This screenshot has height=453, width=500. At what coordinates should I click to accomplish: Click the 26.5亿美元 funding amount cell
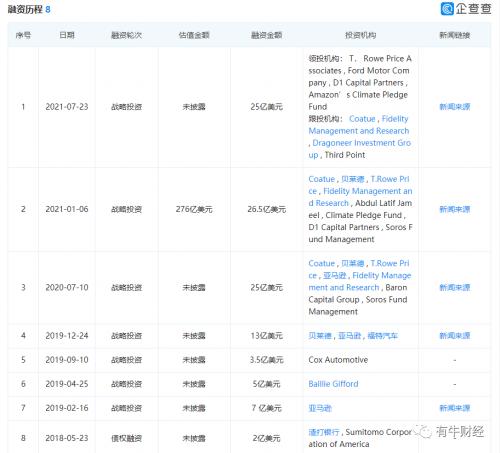coord(266,209)
